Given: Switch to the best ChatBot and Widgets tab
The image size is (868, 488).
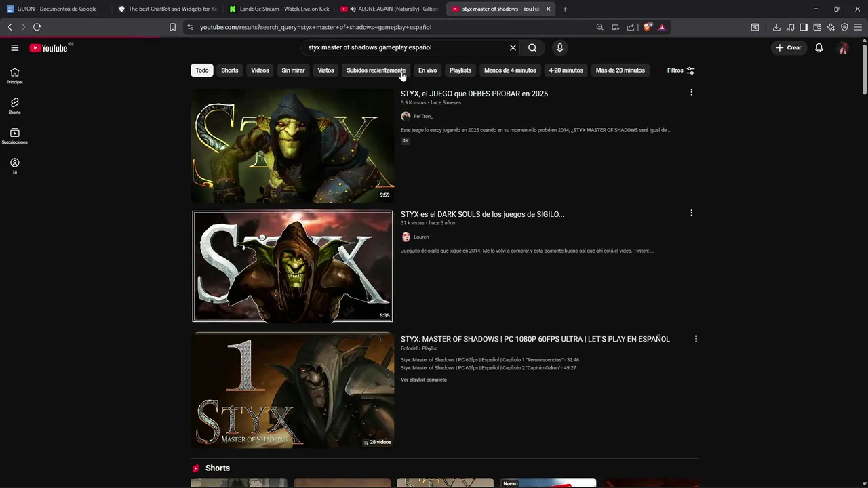Looking at the screenshot, I should coord(167,9).
